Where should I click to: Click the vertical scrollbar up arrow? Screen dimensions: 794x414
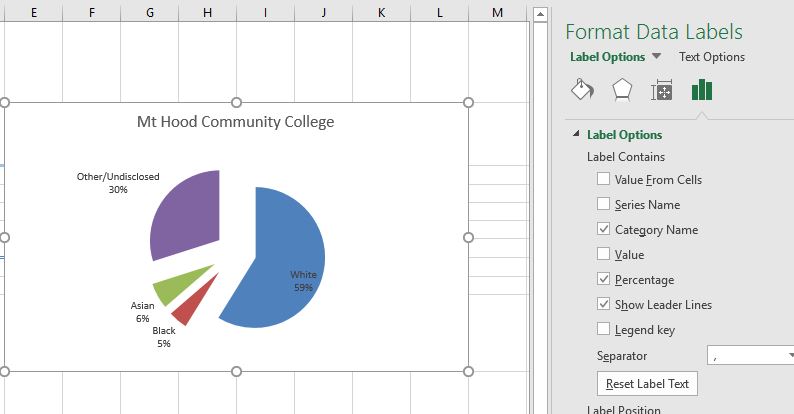[540, 14]
